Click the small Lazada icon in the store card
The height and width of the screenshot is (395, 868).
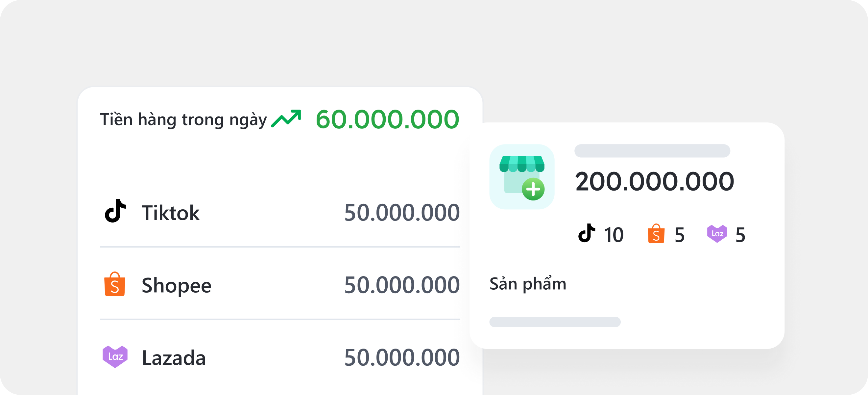tap(717, 233)
